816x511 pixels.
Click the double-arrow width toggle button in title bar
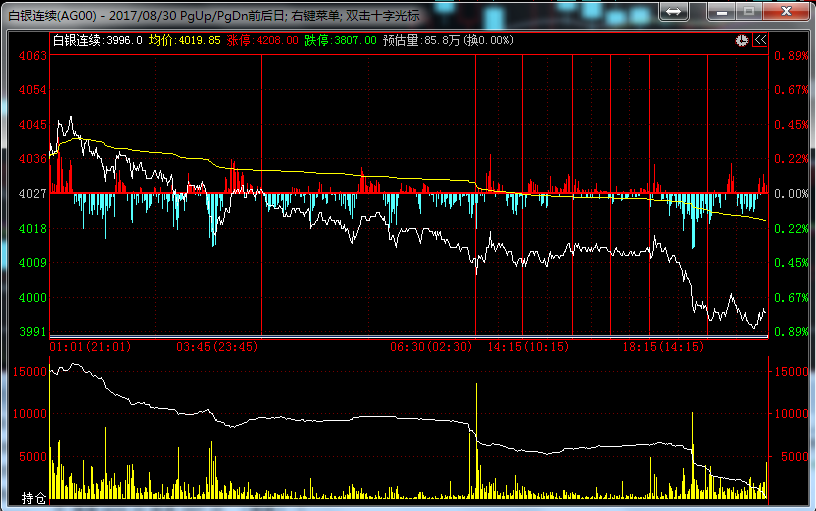click(673, 11)
